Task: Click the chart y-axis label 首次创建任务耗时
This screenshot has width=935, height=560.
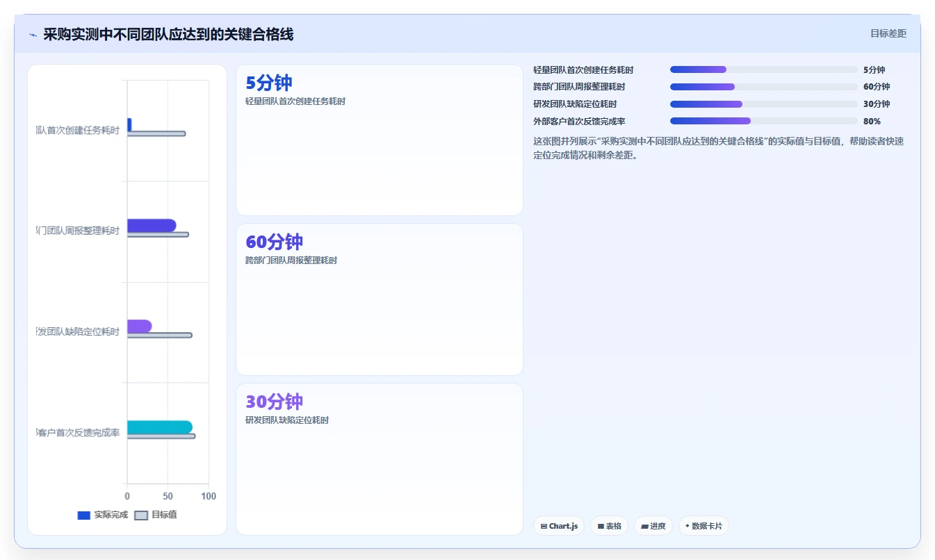Action: [x=78, y=130]
